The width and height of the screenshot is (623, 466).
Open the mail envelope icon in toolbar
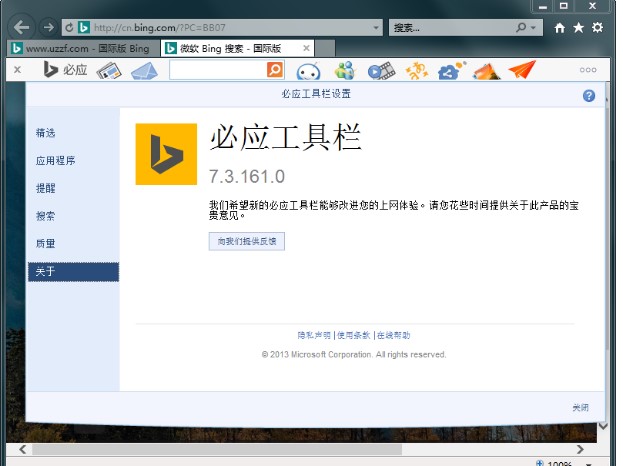144,70
